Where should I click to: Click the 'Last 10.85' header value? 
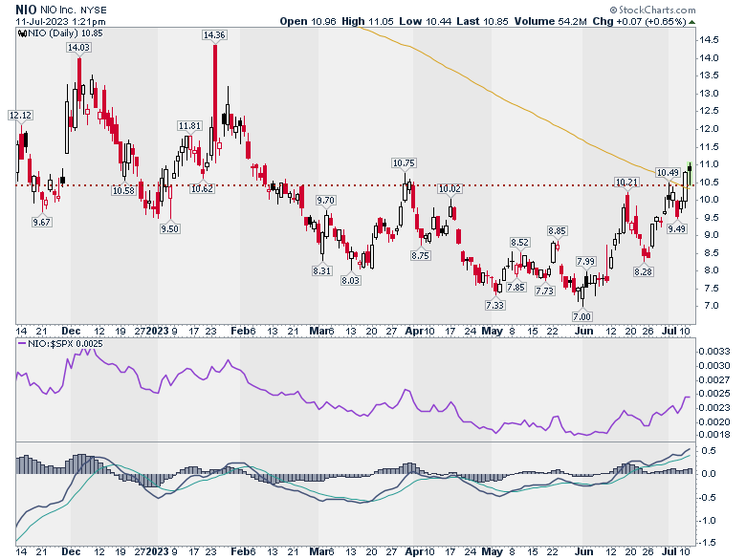(482, 21)
